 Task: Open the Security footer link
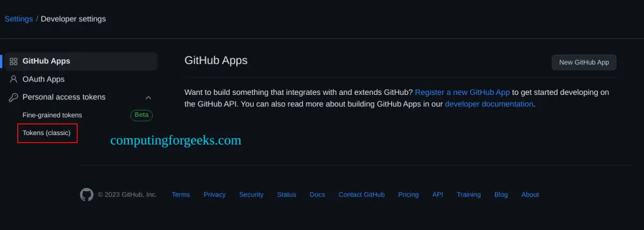point(252,195)
